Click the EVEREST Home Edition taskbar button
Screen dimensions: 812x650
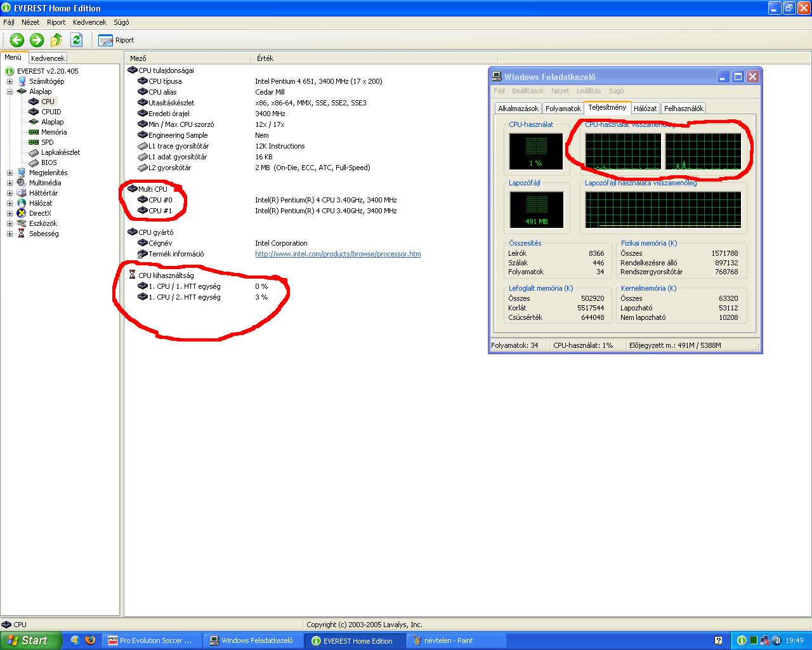click(x=356, y=640)
